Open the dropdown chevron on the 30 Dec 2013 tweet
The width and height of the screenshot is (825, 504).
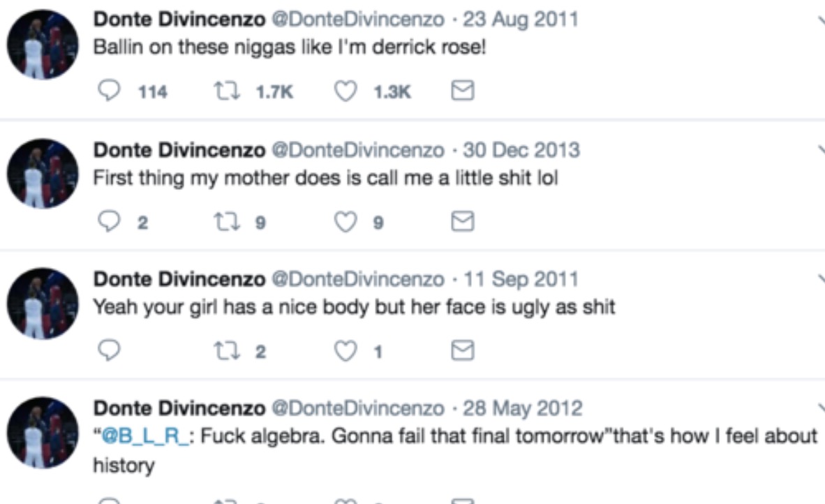(x=821, y=149)
